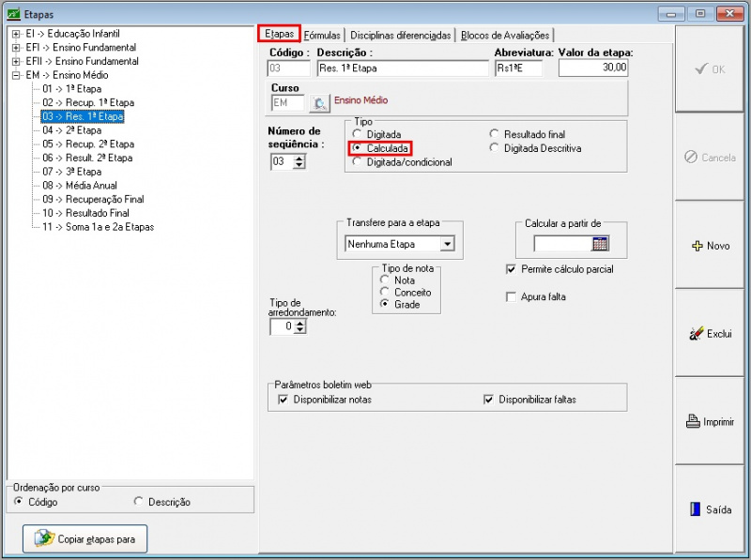
Task: Collapse the EM Ensino Médio tree node
Action: tap(16, 74)
